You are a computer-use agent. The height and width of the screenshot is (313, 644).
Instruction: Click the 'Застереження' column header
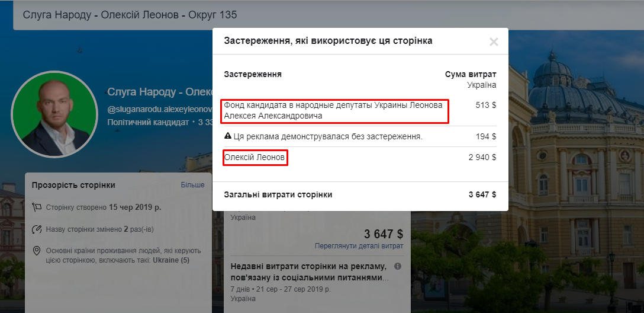click(253, 75)
